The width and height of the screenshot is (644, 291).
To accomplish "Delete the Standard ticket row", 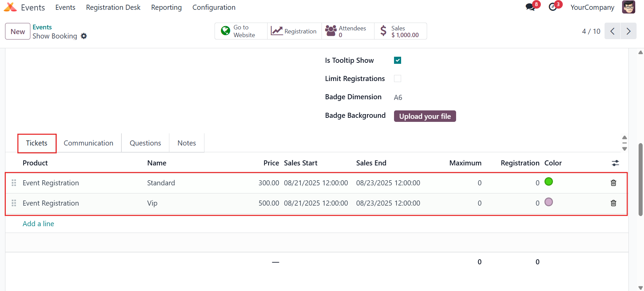I will [x=613, y=183].
